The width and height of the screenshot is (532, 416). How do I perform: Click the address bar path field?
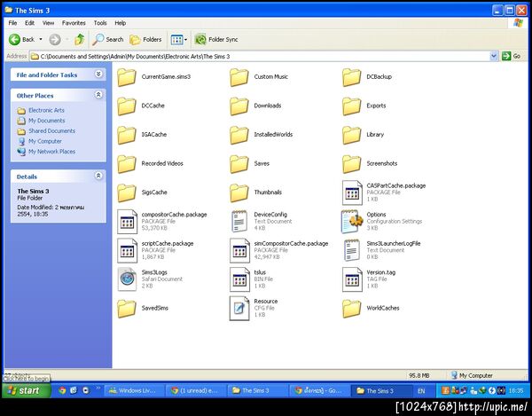(257, 56)
